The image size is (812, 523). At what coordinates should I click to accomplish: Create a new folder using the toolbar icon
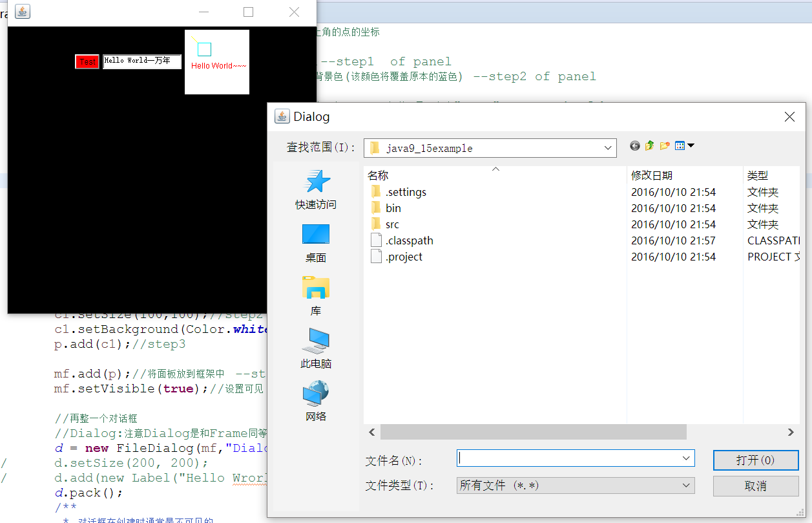[664, 145]
